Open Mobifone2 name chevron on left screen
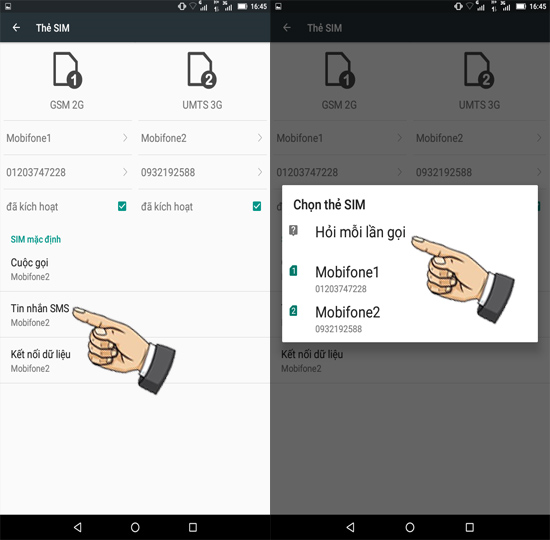The image size is (550, 540). click(260, 138)
